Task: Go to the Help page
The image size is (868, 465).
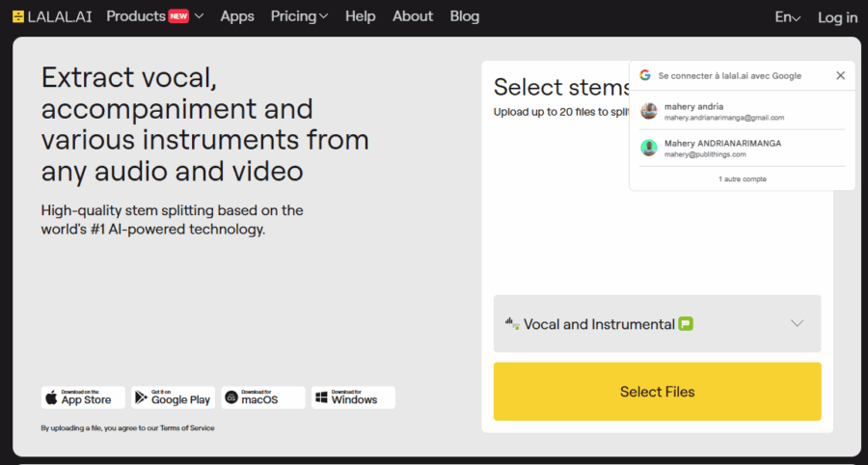Action: (360, 16)
